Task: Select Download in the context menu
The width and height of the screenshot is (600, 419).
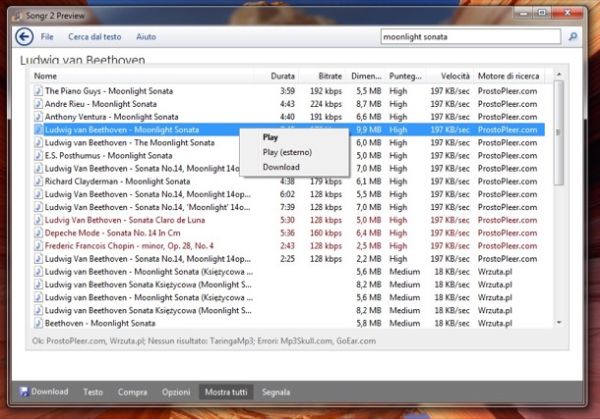Action: (281, 167)
